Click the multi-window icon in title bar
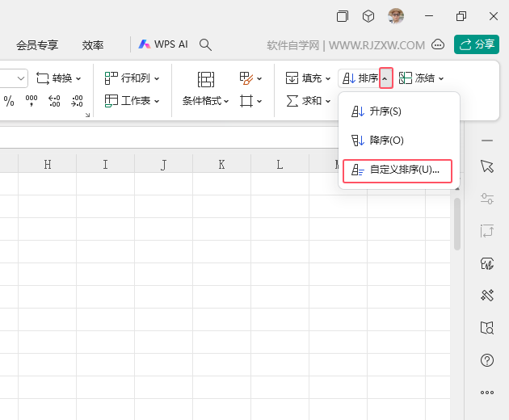 (343, 16)
